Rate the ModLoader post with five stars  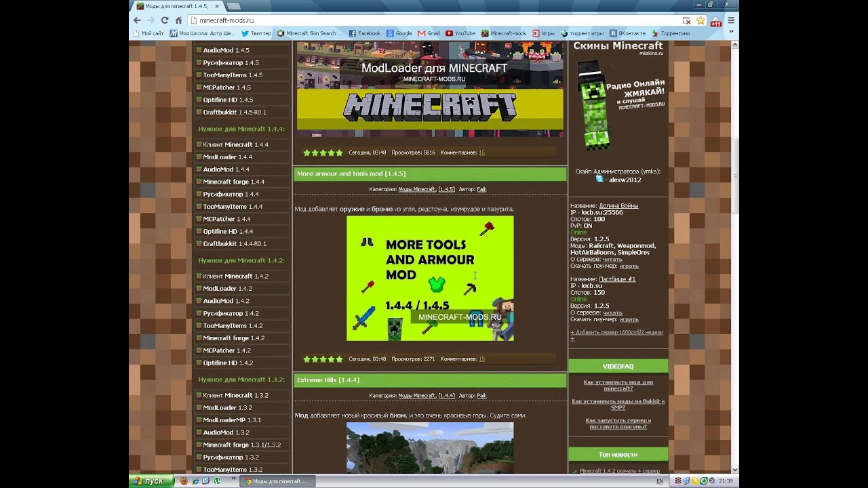[323, 153]
